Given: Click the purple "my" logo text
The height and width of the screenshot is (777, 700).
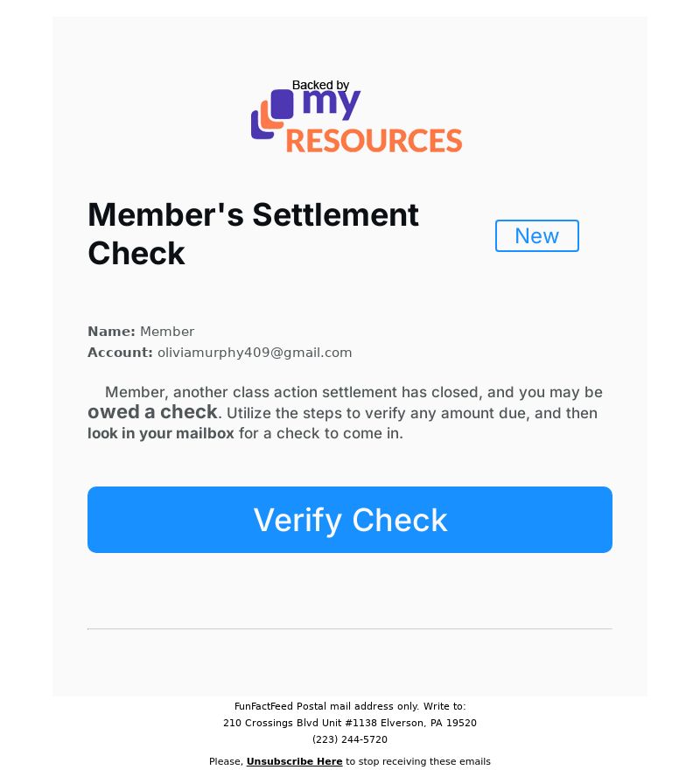Looking at the screenshot, I should pyautogui.click(x=332, y=106).
